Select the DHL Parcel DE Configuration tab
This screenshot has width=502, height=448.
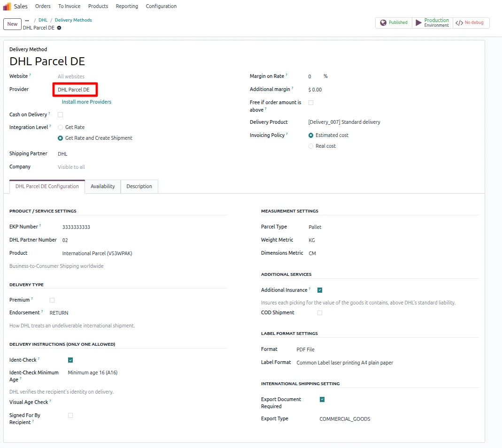(x=47, y=186)
